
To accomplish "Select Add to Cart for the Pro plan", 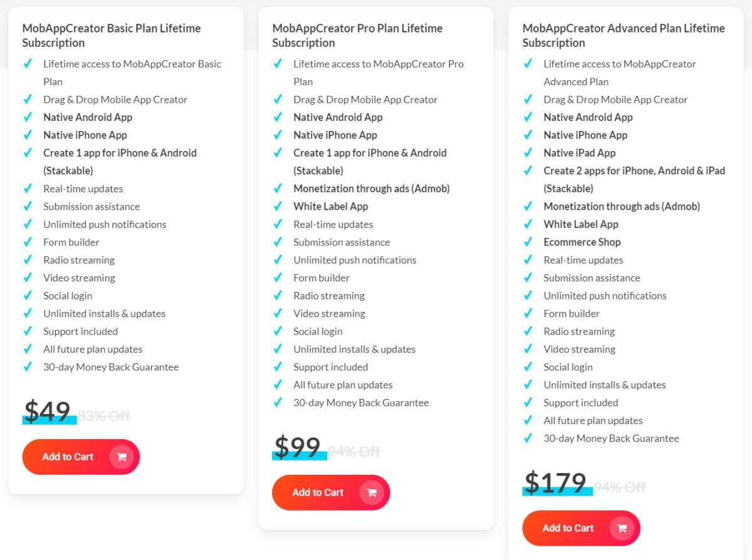I will 317,492.
